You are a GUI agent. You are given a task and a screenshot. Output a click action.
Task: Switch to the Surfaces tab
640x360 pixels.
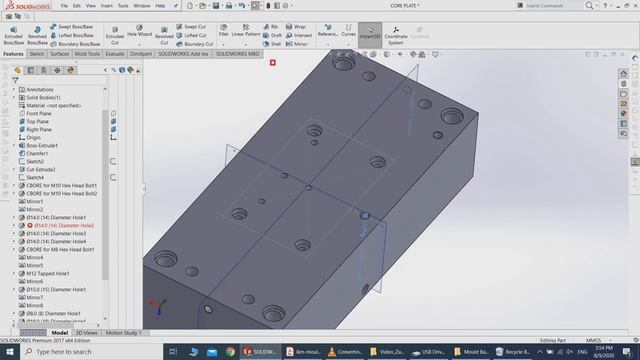60,54
